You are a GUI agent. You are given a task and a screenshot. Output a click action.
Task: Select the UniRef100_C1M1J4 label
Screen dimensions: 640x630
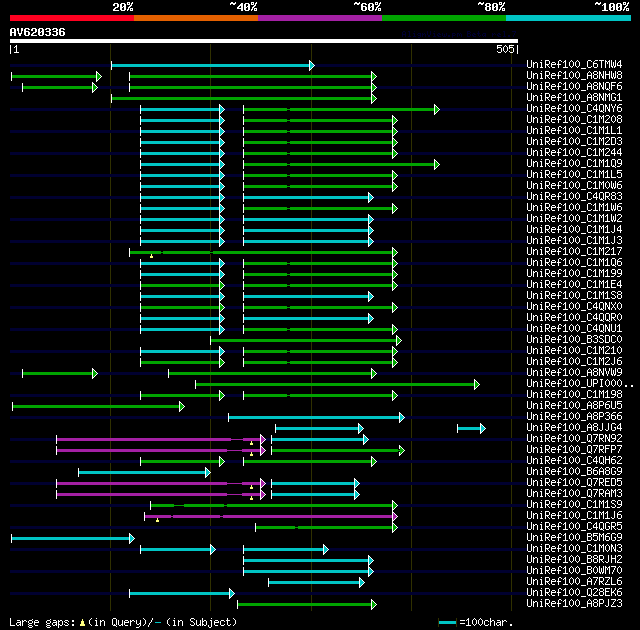(x=574, y=230)
